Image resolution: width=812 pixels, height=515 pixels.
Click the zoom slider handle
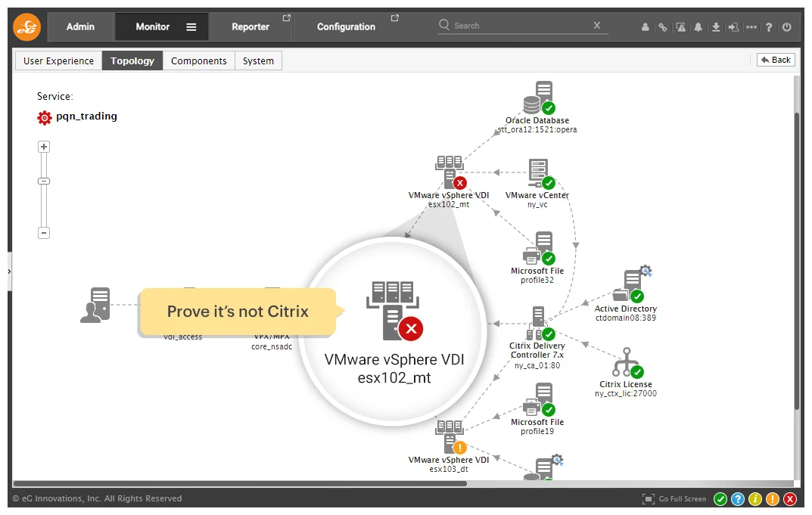coord(44,181)
